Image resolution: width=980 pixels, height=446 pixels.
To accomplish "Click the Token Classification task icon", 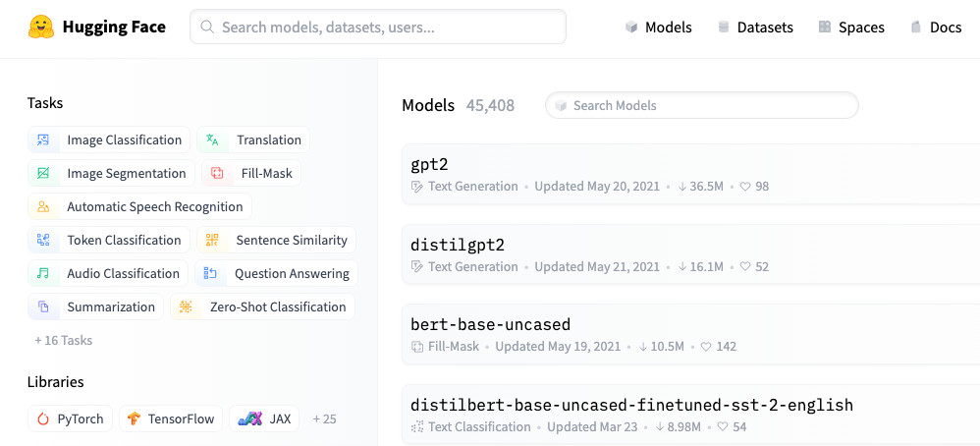I will tap(43, 241).
